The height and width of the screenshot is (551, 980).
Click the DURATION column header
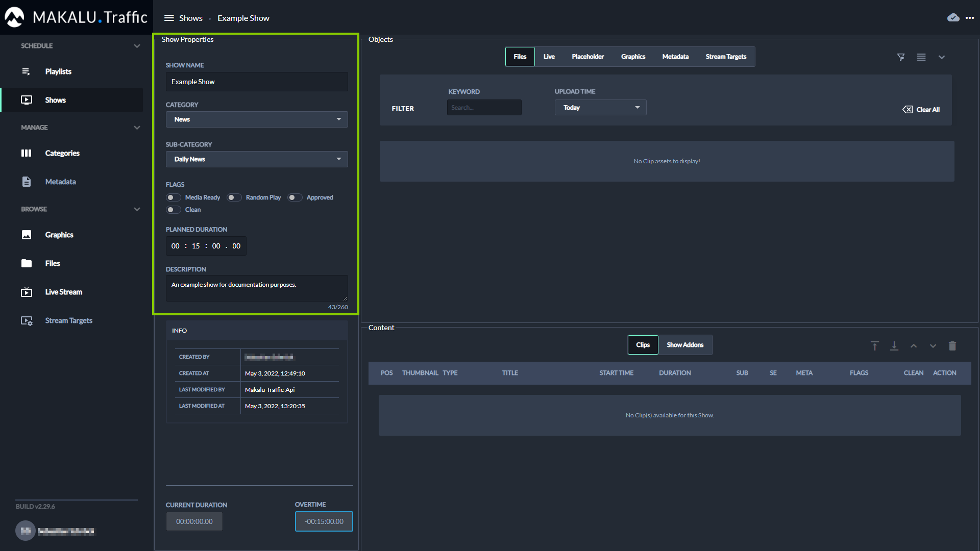click(x=675, y=373)
